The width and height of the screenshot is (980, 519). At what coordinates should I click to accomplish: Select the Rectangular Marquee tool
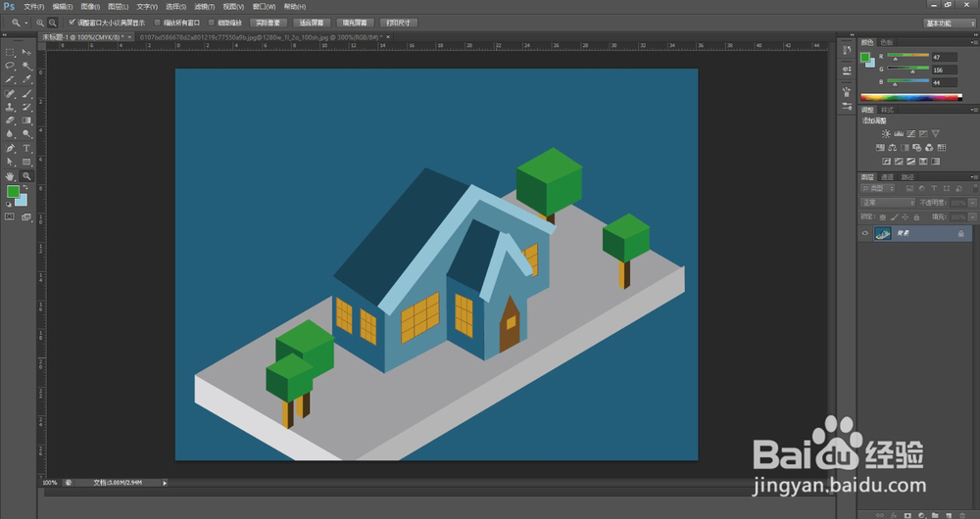10,52
